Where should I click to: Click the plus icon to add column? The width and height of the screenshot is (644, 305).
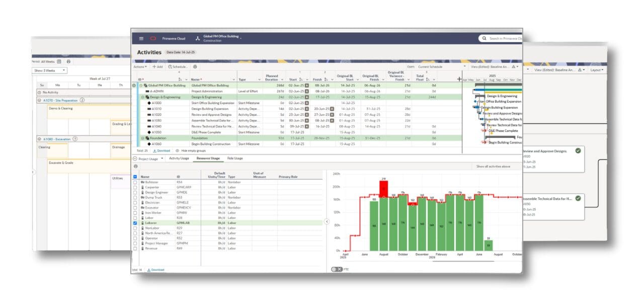458,79
